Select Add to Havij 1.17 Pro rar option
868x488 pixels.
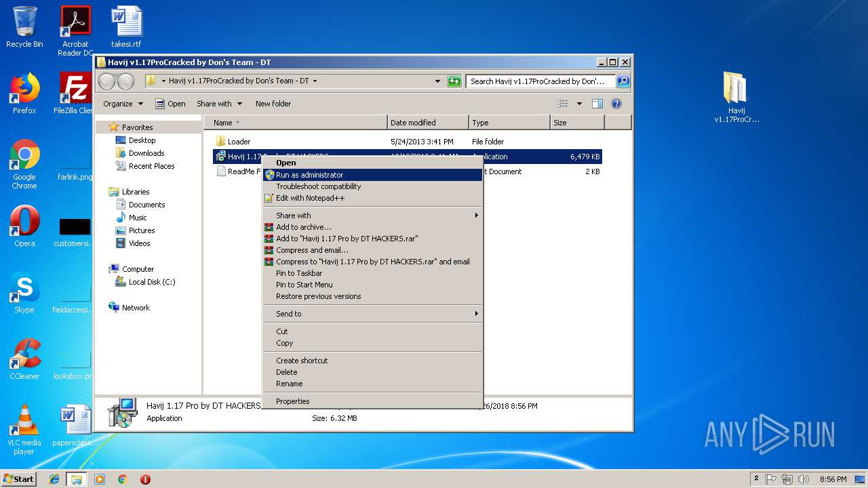coord(372,239)
